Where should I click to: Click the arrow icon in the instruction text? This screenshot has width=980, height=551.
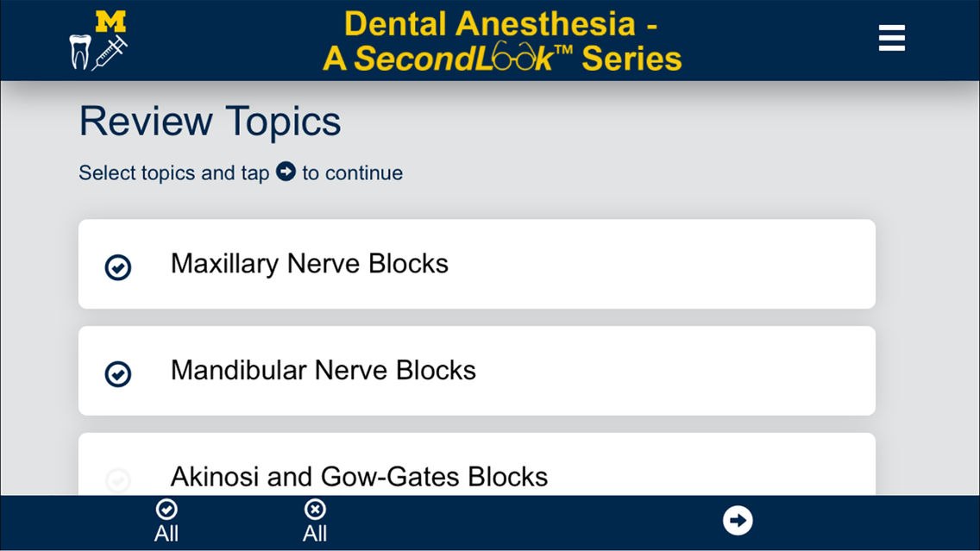point(286,172)
